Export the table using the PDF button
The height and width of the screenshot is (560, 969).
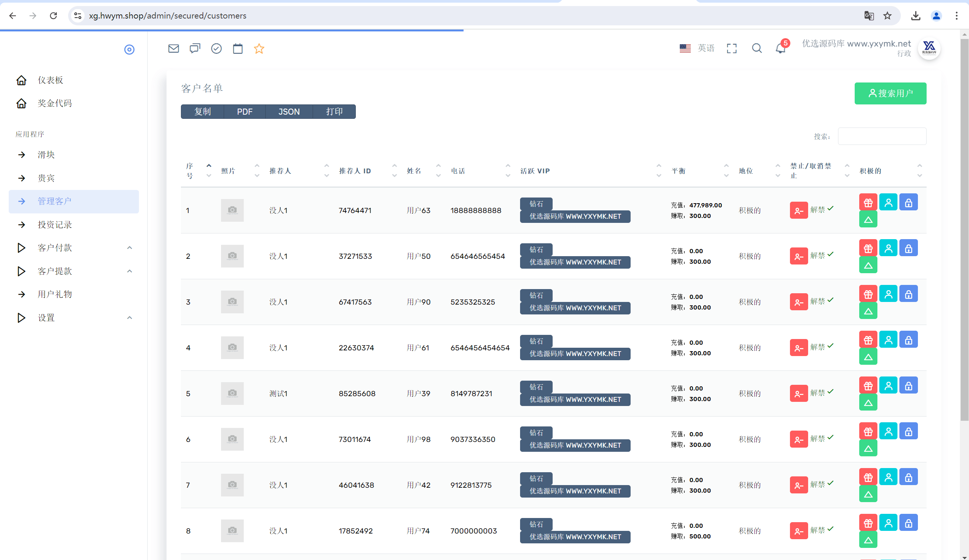pos(245,112)
